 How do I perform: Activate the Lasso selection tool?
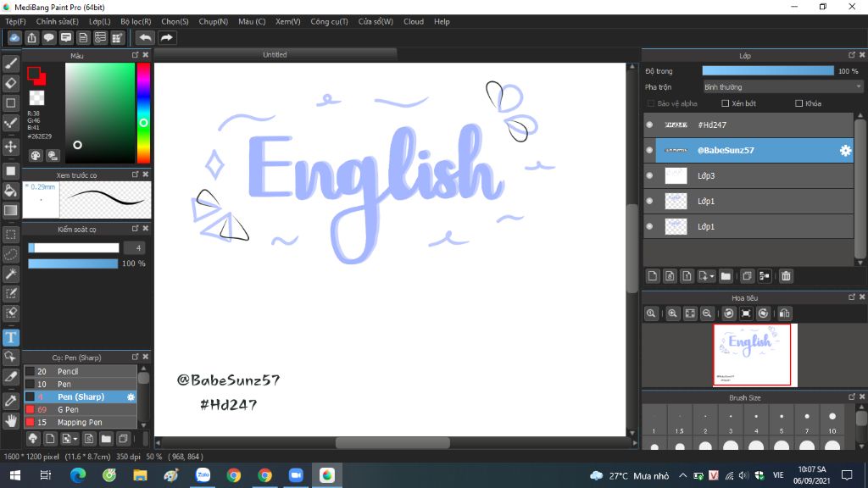pyautogui.click(x=10, y=254)
